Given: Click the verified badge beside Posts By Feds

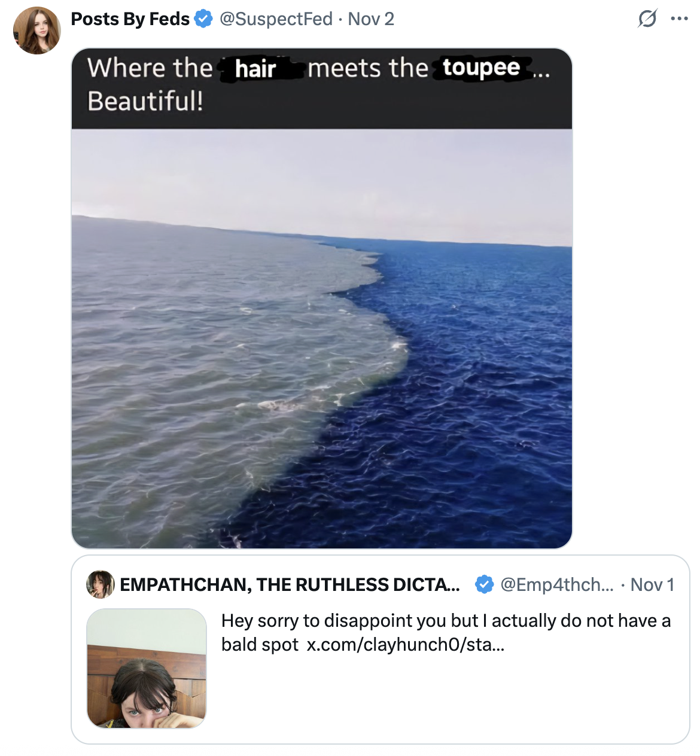Looking at the screenshot, I should [x=203, y=19].
